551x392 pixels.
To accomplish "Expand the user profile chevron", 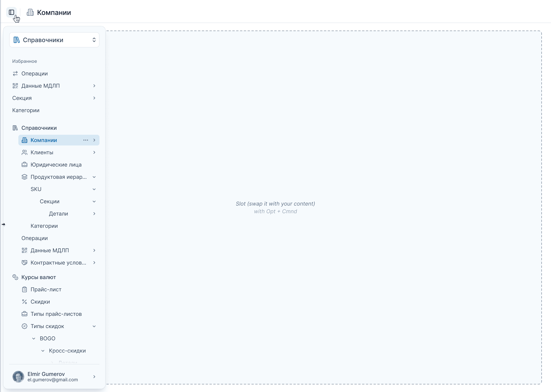I will click(94, 376).
